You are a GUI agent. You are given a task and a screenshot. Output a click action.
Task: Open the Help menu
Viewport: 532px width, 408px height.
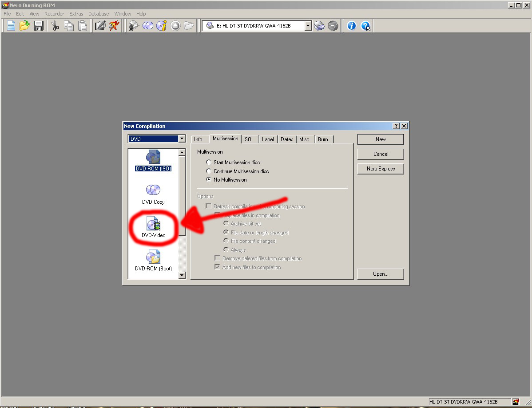pos(141,14)
